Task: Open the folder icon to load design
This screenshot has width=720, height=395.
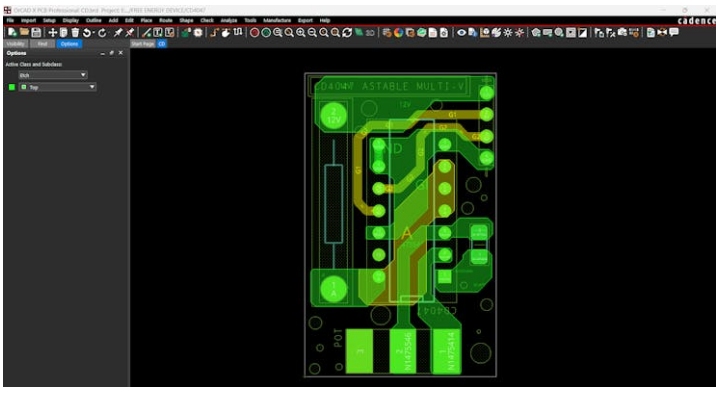Action: 24,32
